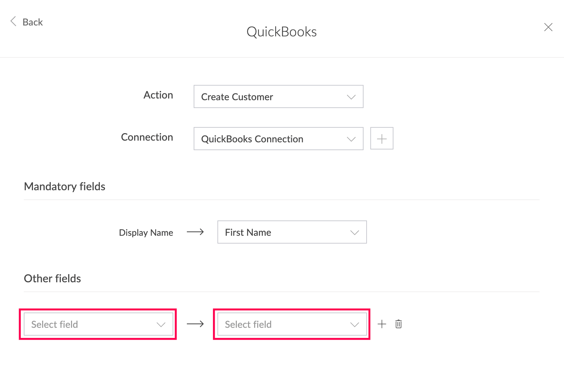Click the Other fields section heading

(x=52, y=279)
